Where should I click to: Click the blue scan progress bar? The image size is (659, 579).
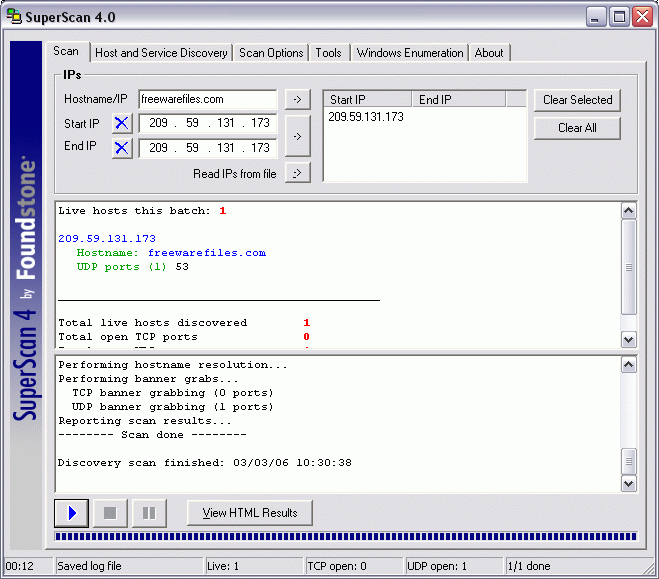[345, 537]
